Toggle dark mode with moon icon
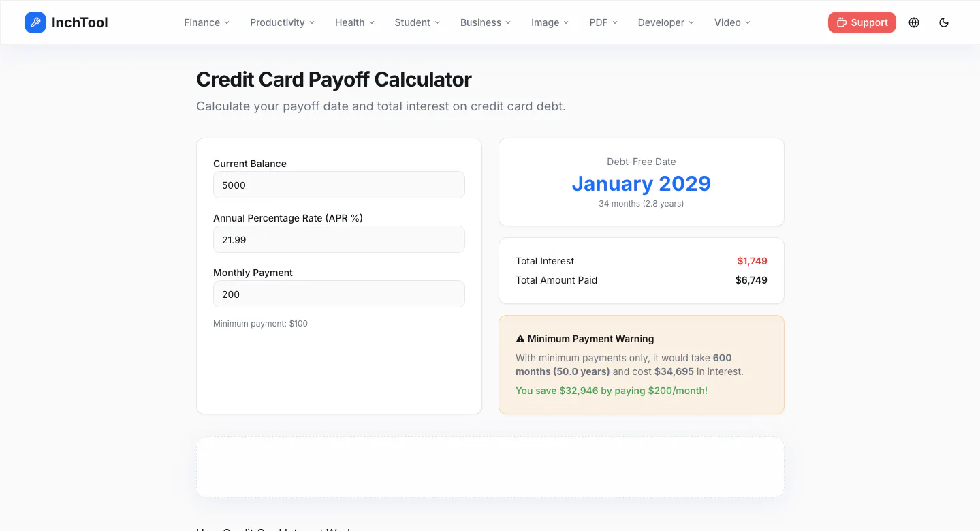 (944, 22)
